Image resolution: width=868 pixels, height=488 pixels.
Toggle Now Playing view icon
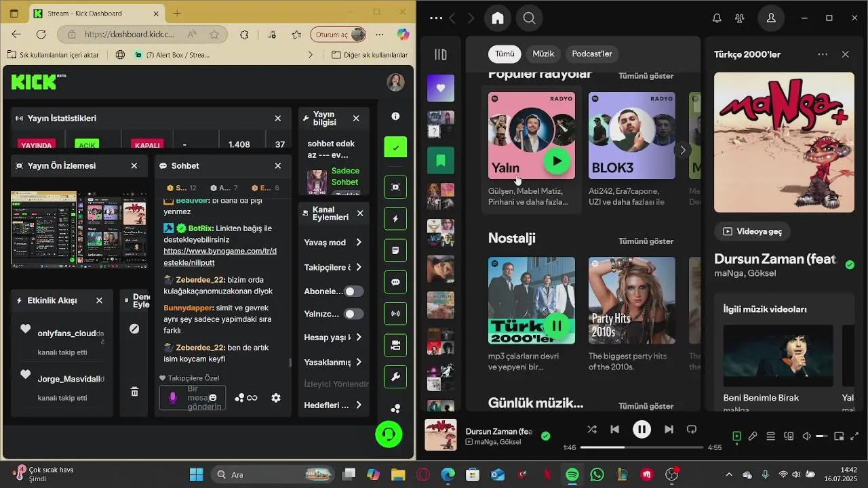pos(737,436)
